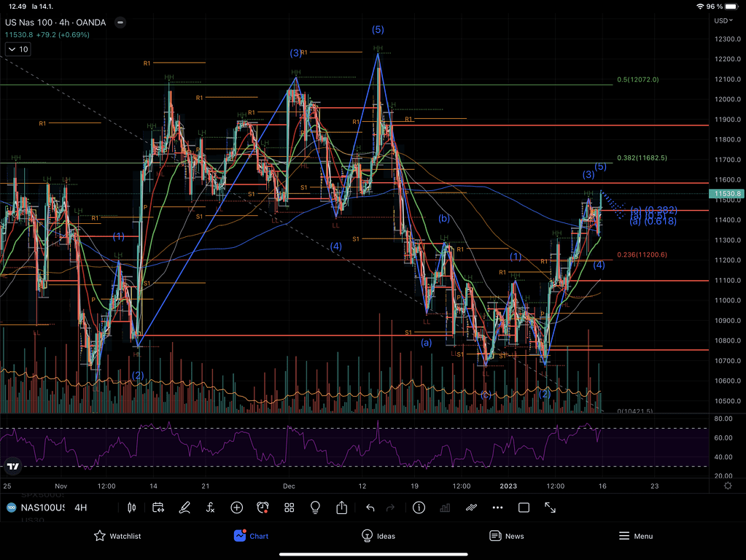Undo the last chart action
This screenshot has width=746, height=560.
[x=370, y=507]
